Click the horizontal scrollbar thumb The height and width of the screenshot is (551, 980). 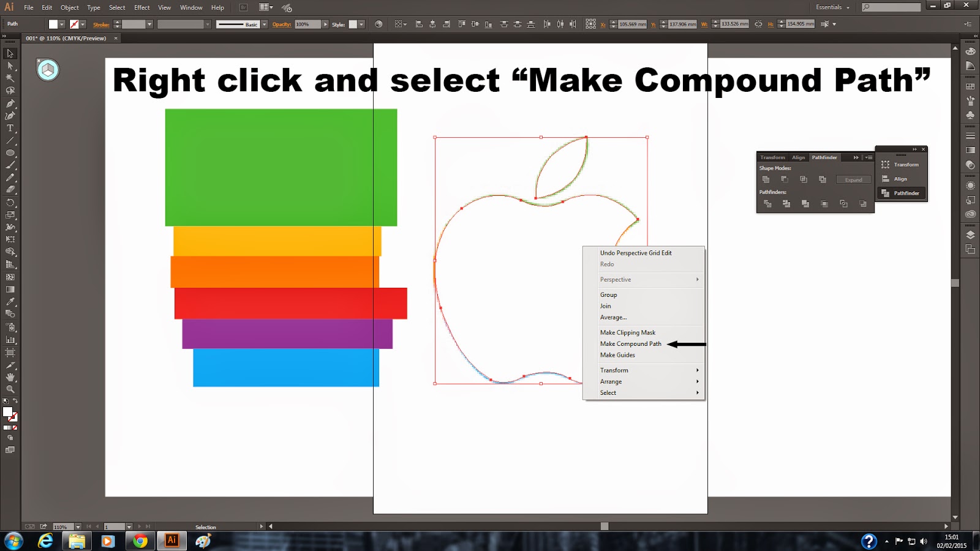(x=605, y=527)
